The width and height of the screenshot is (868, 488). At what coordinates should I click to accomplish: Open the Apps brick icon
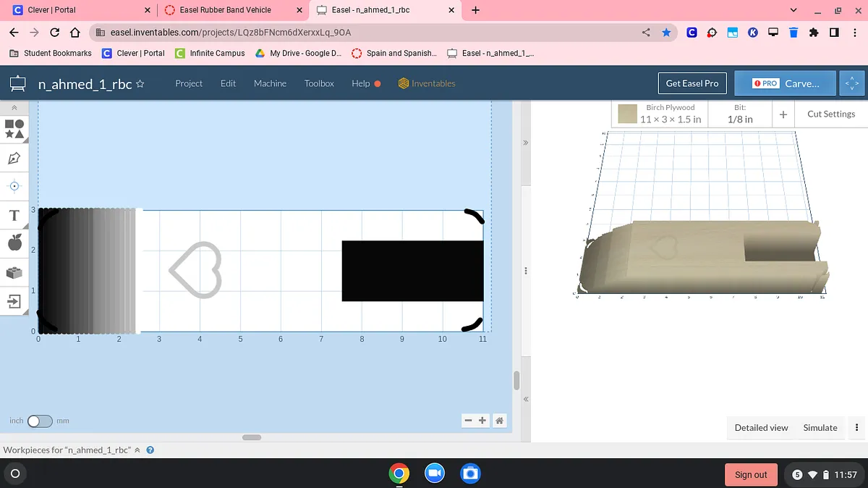[14, 272]
